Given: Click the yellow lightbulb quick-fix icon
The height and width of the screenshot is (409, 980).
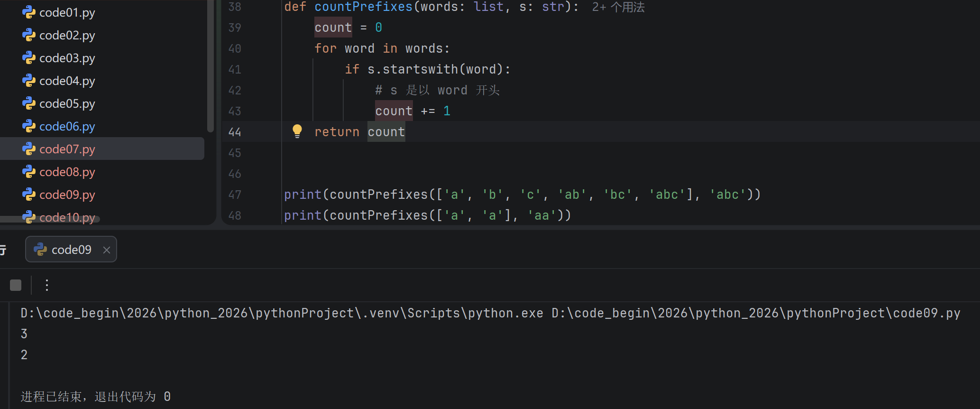Looking at the screenshot, I should click(297, 131).
